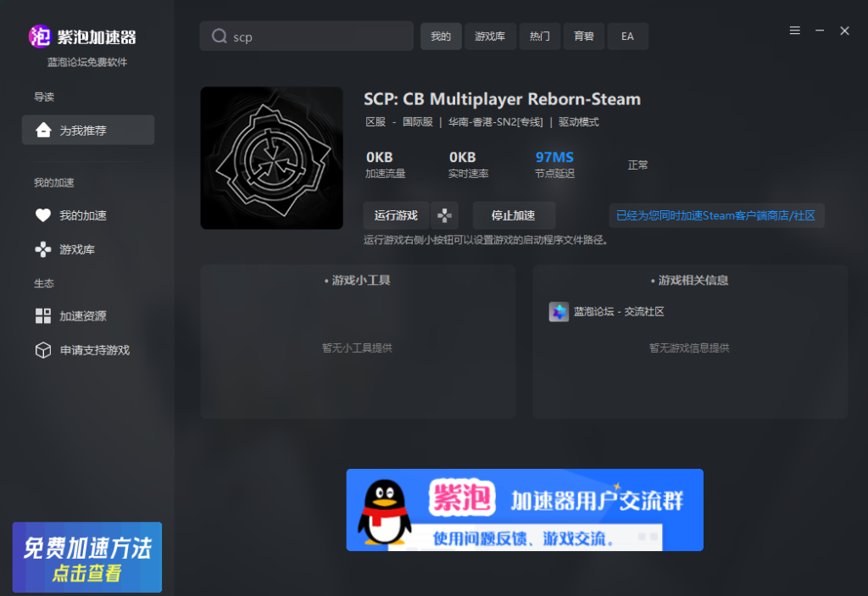Open the hamburger menu icon

click(795, 31)
